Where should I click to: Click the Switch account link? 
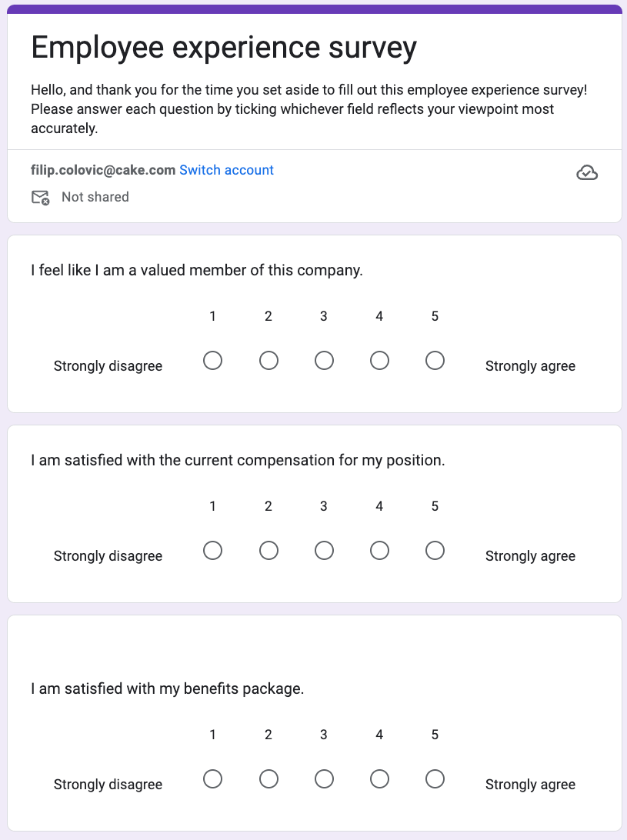pos(226,170)
